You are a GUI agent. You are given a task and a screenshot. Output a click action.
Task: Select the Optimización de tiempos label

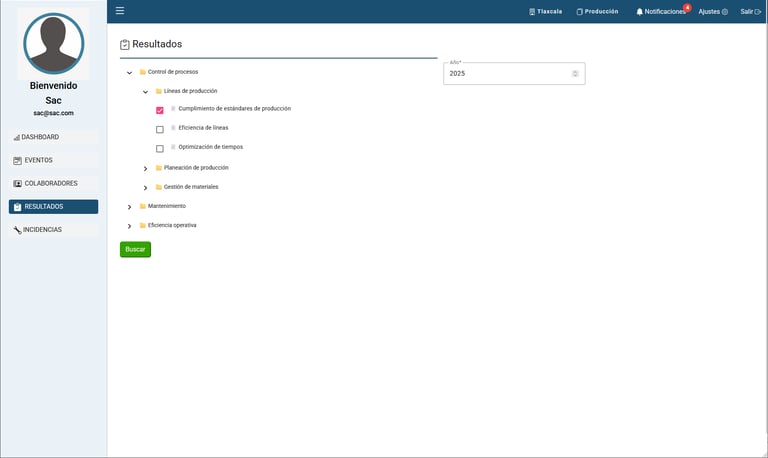(x=211, y=147)
